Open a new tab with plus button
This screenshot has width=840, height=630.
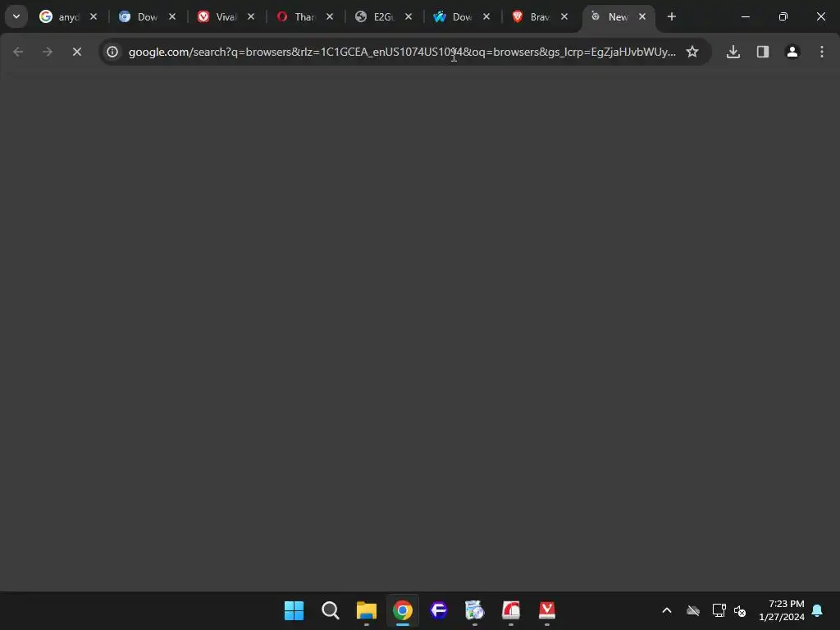tap(671, 16)
